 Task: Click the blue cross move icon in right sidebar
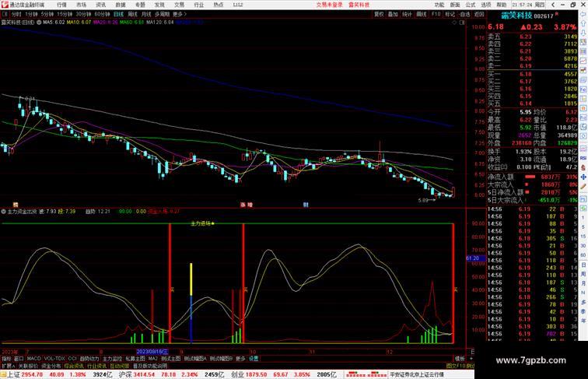[583, 177]
